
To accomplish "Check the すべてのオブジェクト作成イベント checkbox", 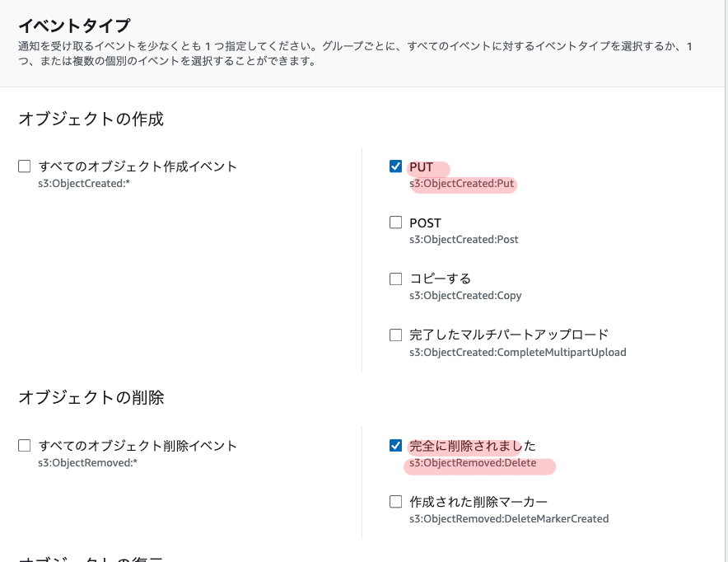I will [25, 166].
